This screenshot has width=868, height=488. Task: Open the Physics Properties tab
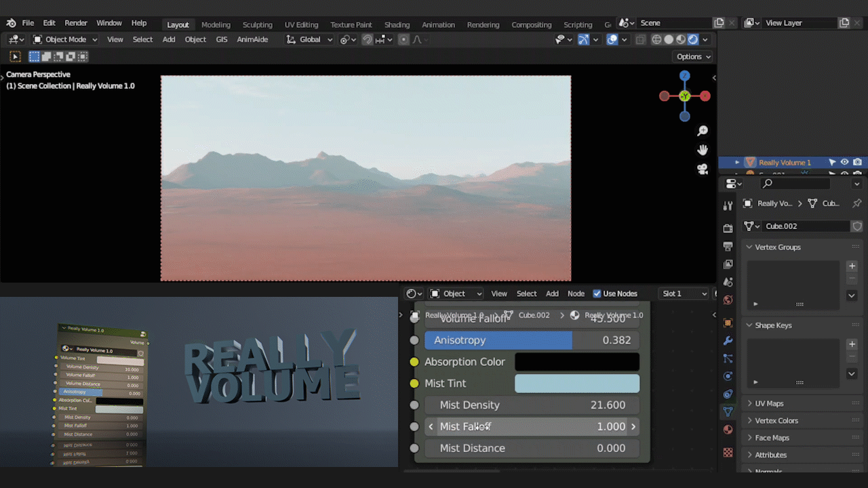tap(728, 376)
